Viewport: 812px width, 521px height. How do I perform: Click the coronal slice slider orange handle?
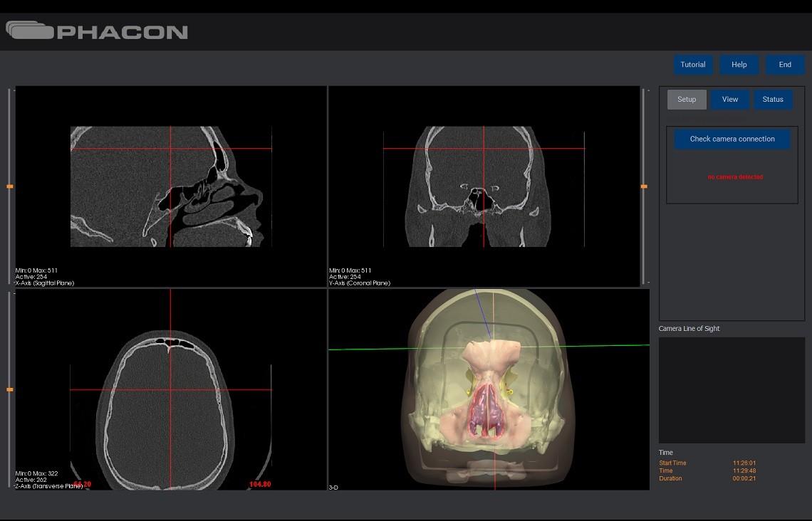coord(644,186)
